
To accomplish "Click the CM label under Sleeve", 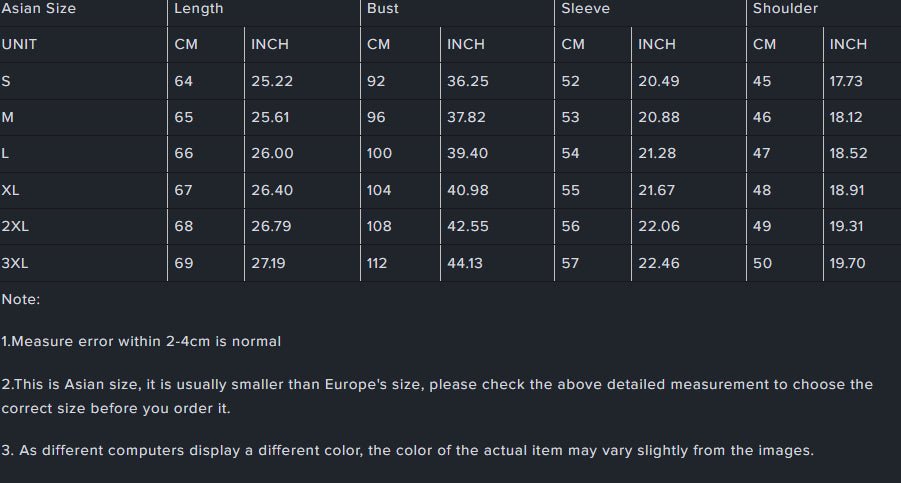I will 572,44.
